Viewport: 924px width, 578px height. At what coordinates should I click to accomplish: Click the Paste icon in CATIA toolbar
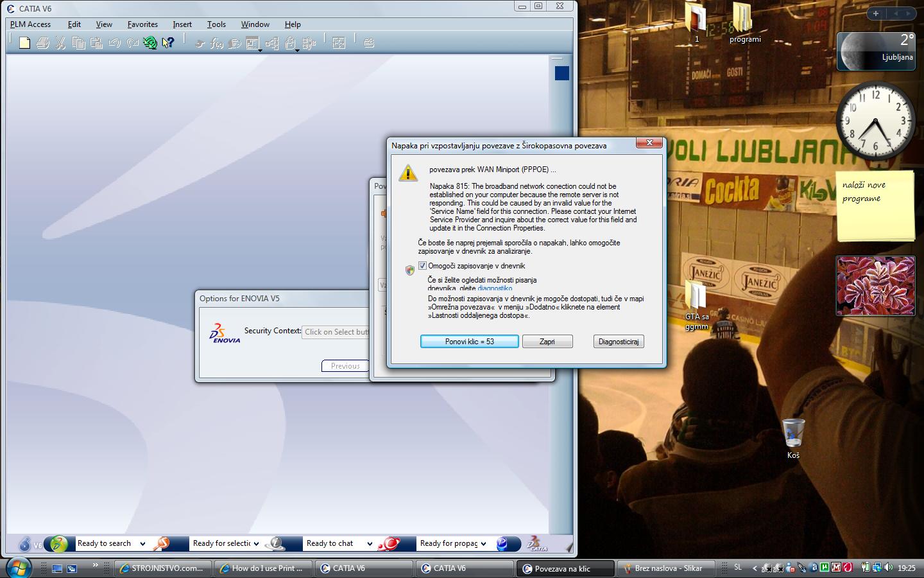97,43
